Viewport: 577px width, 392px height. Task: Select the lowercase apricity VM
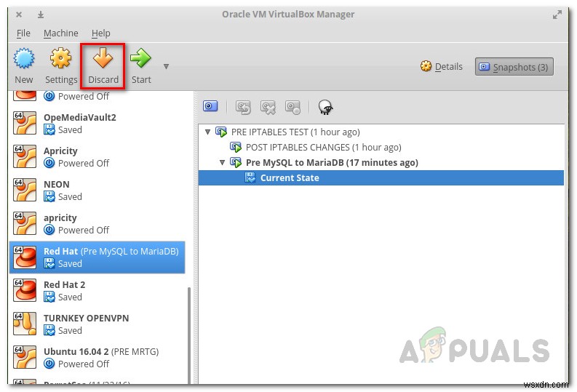98,223
